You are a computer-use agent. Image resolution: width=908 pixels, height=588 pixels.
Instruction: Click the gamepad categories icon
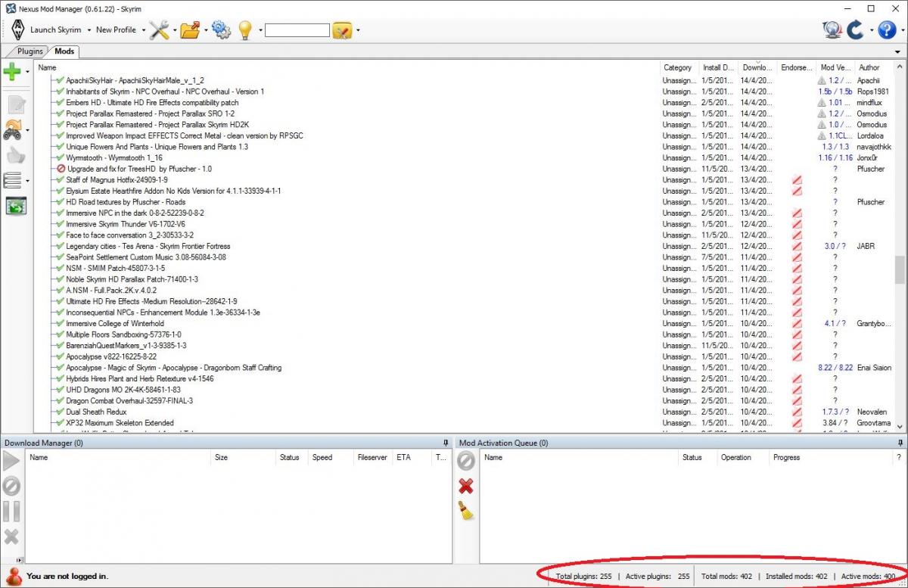click(14, 129)
